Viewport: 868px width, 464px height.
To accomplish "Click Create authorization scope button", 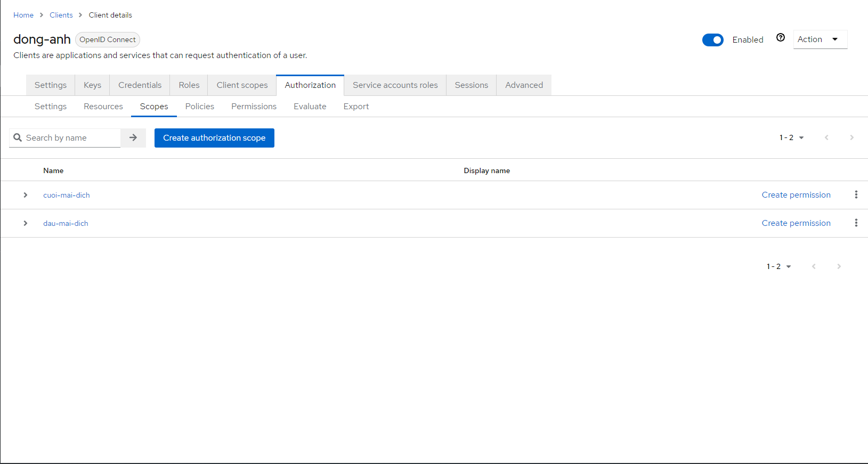I will point(214,138).
